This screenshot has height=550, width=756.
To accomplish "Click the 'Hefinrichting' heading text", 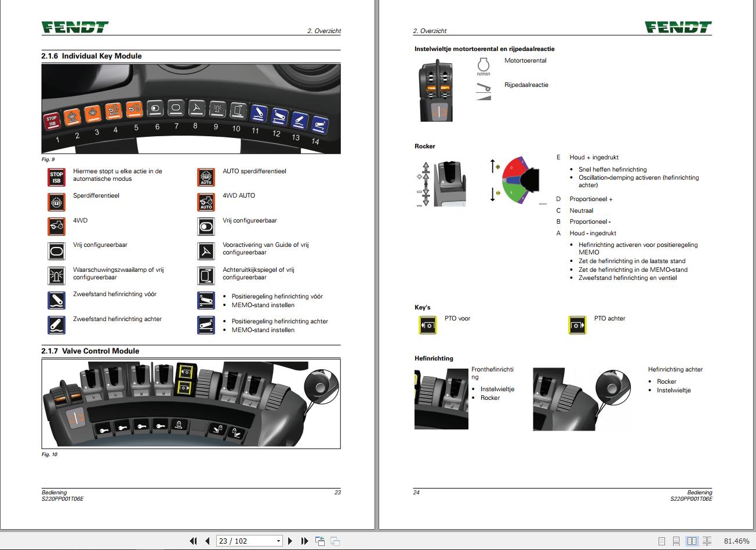I will (434, 359).
